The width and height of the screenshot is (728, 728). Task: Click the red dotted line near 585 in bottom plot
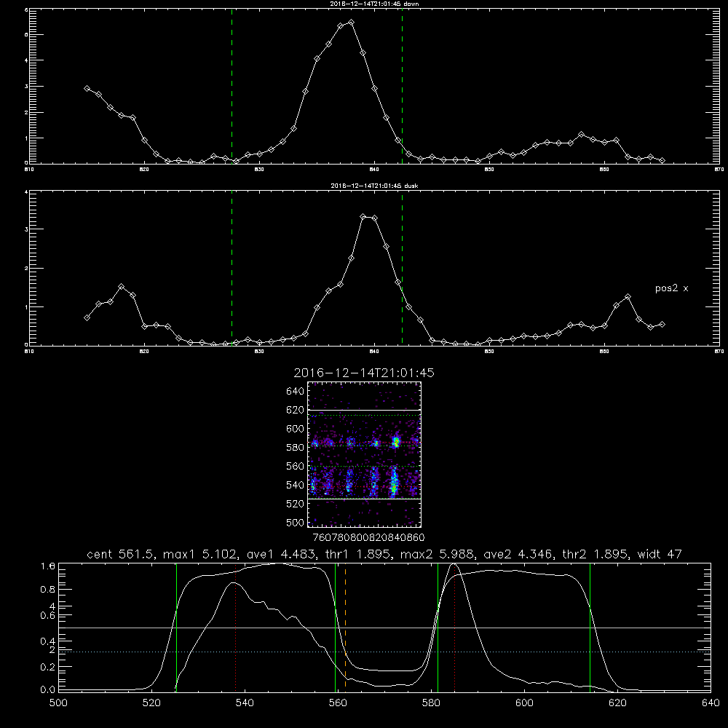click(454, 627)
